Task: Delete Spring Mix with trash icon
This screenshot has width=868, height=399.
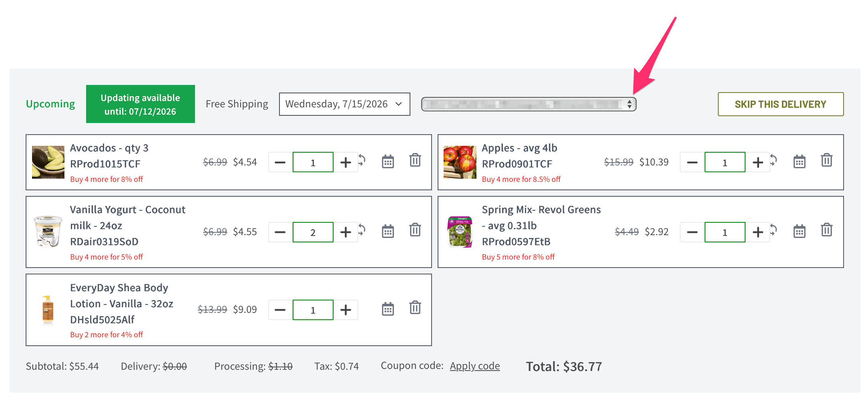Action: click(827, 230)
